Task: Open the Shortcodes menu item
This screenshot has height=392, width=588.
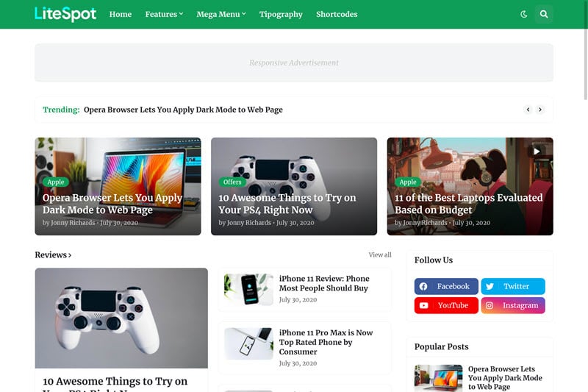Action: pos(337,14)
